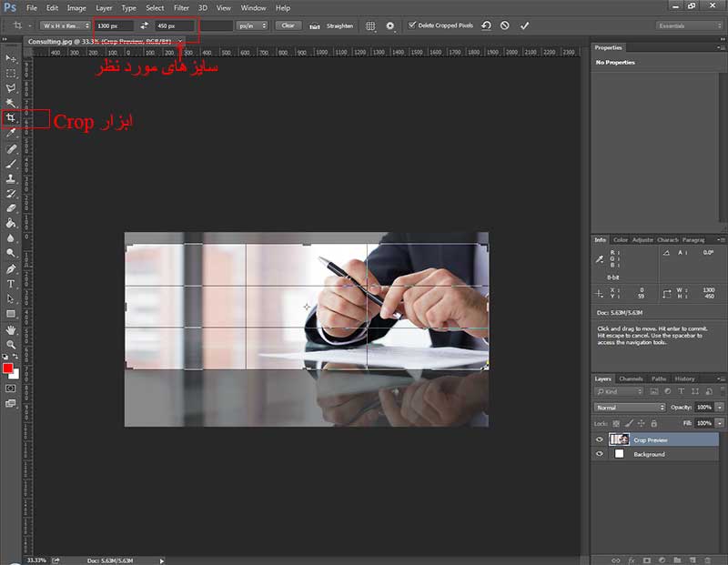Commit the crop with checkmark
Viewport: 728px width, 565px height.
[524, 25]
